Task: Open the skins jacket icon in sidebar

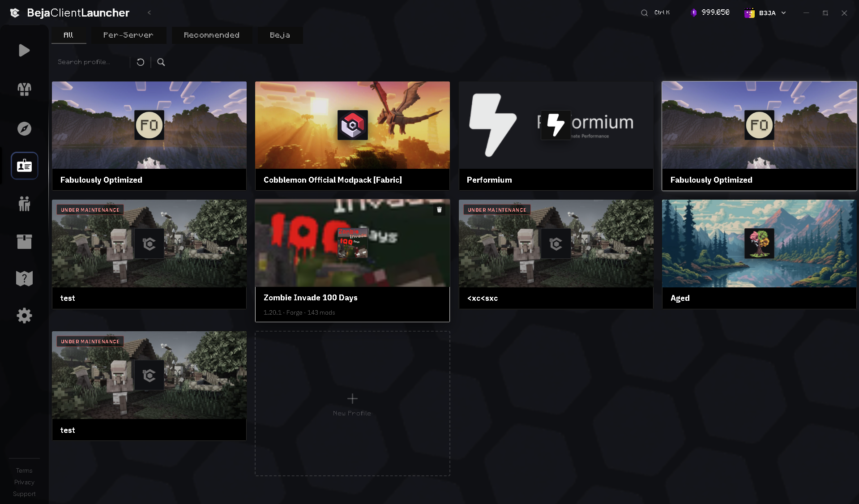Action: tap(24, 90)
